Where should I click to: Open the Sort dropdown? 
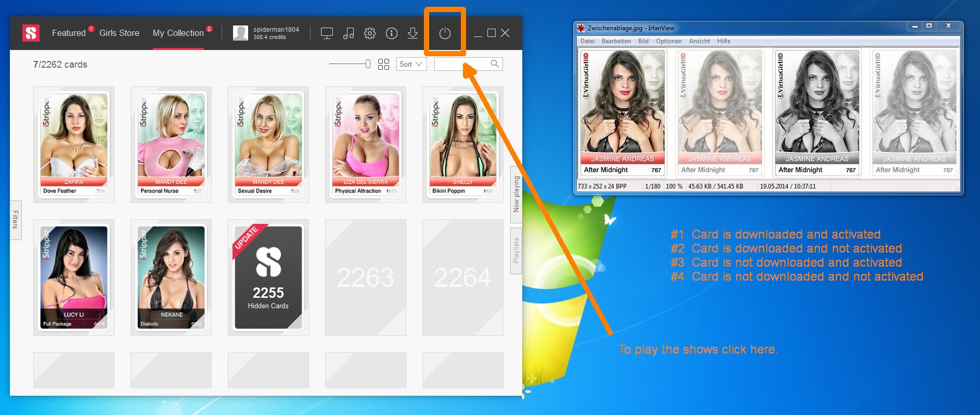[411, 64]
